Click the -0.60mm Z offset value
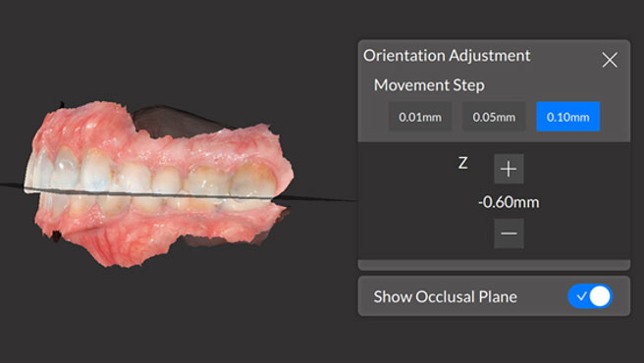644x363 pixels. tap(509, 202)
